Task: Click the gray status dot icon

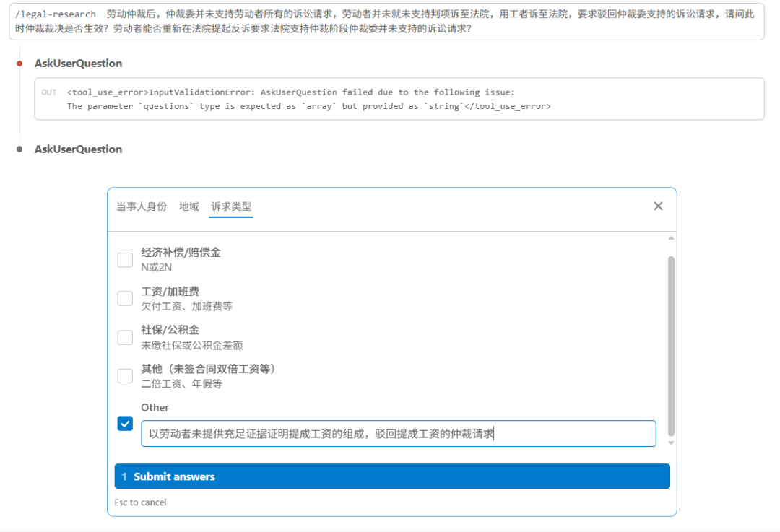Action: click(x=19, y=149)
